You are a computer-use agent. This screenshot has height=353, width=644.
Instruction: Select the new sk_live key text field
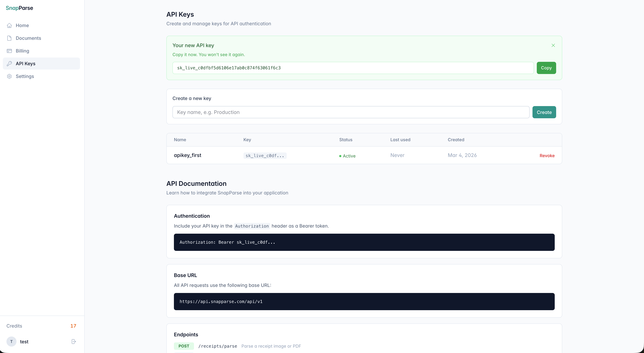coord(352,68)
